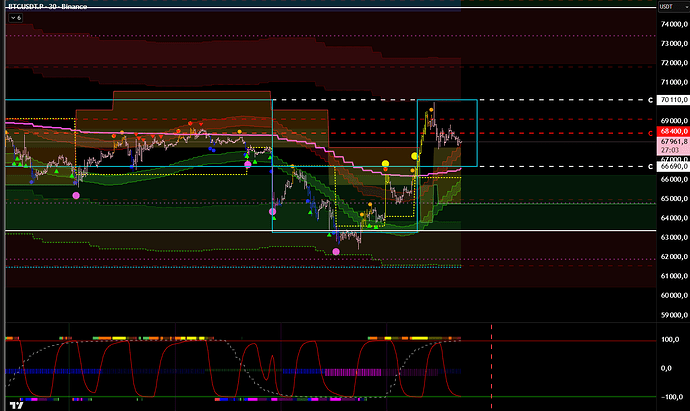The height and width of the screenshot is (411, 690).
Task: Select the red C marker beside 68400,0
Action: pyautogui.click(x=650, y=132)
